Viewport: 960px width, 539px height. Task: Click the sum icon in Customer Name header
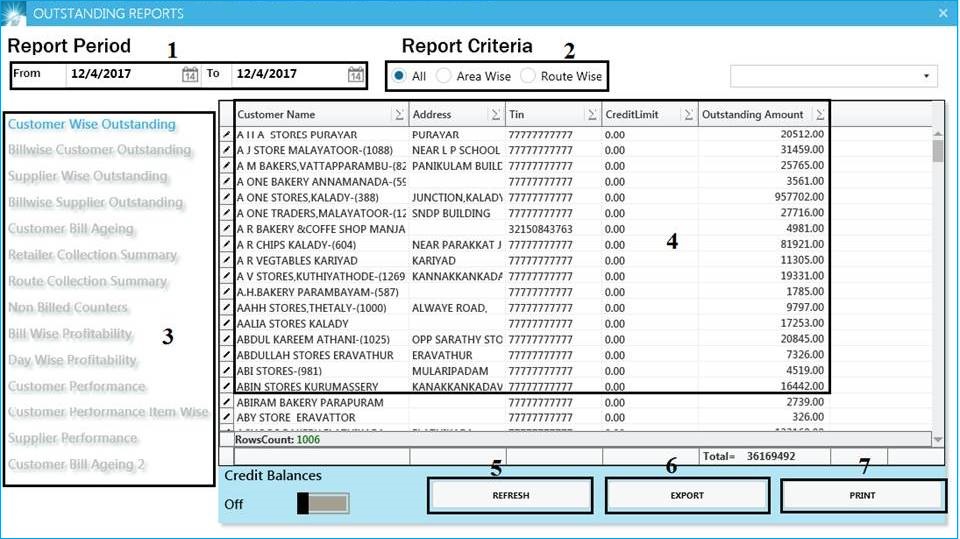point(399,115)
